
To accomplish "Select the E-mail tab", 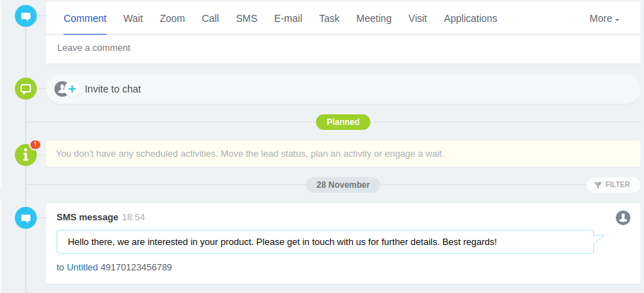I will (288, 19).
